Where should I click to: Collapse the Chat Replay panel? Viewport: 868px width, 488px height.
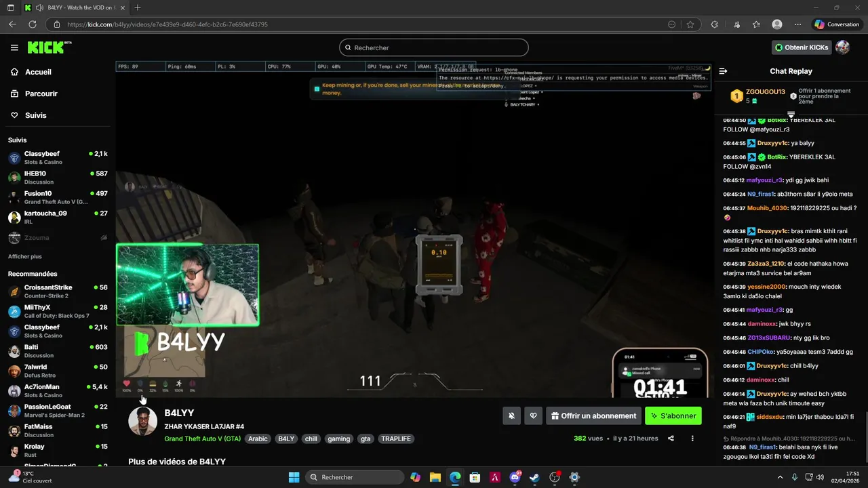[x=723, y=71]
